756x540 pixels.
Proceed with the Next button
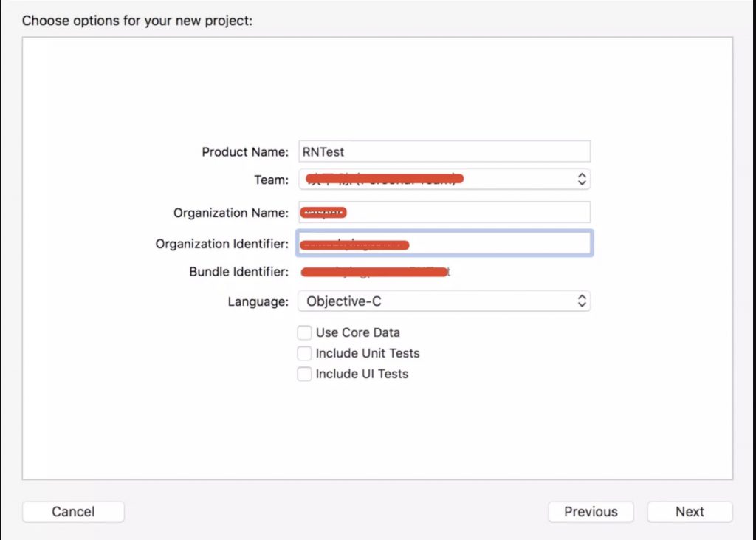coord(690,511)
